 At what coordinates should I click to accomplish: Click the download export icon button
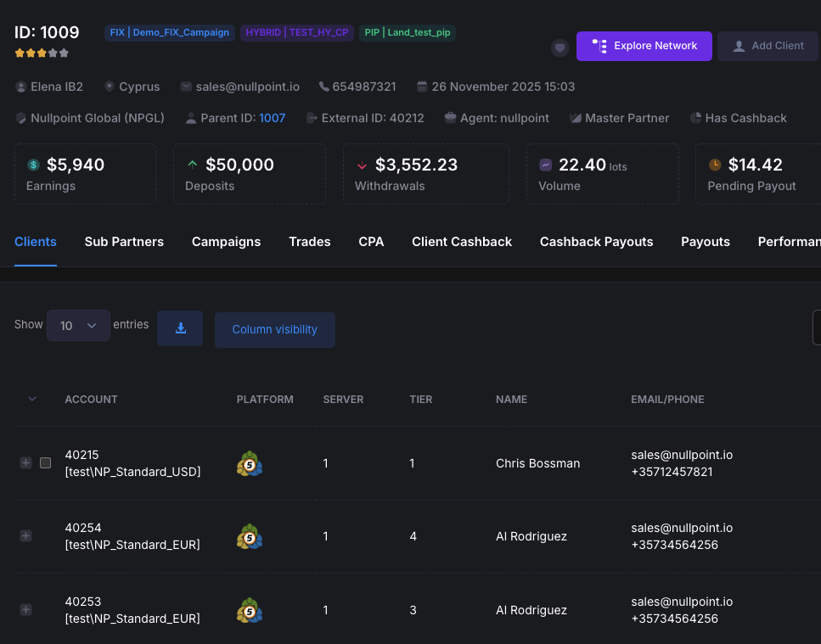[180, 328]
